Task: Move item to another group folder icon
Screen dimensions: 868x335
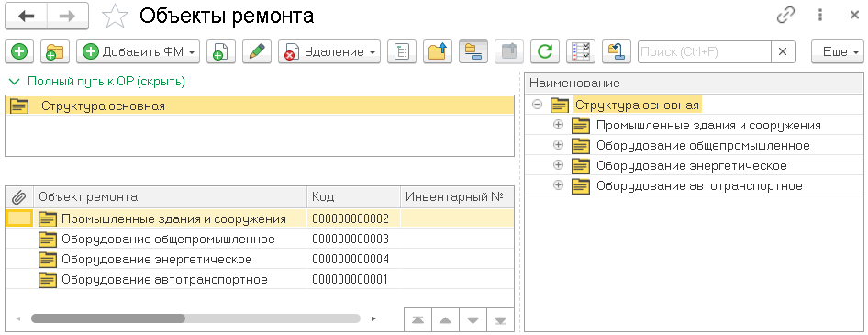Action: [x=438, y=52]
